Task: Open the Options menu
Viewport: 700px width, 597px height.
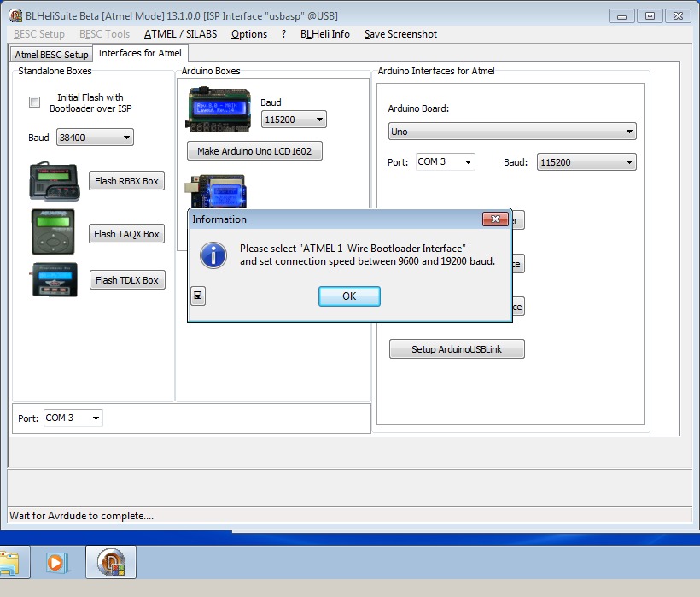Action: 249,34
